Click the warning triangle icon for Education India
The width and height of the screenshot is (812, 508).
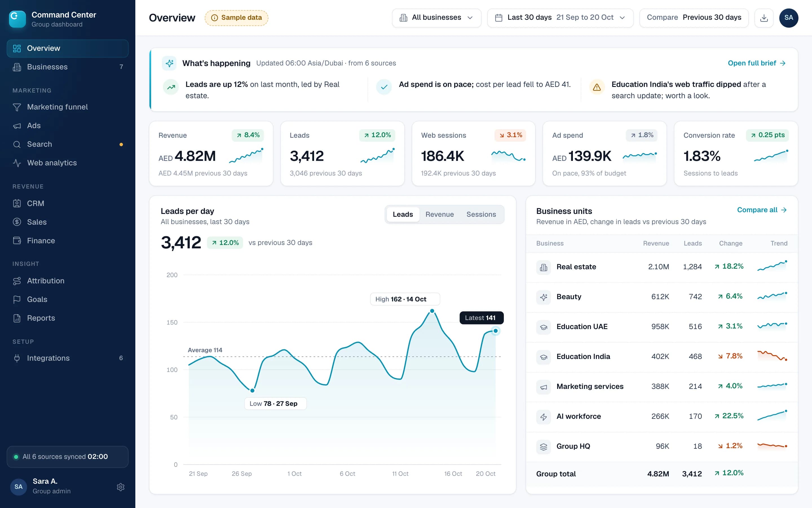pyautogui.click(x=597, y=87)
